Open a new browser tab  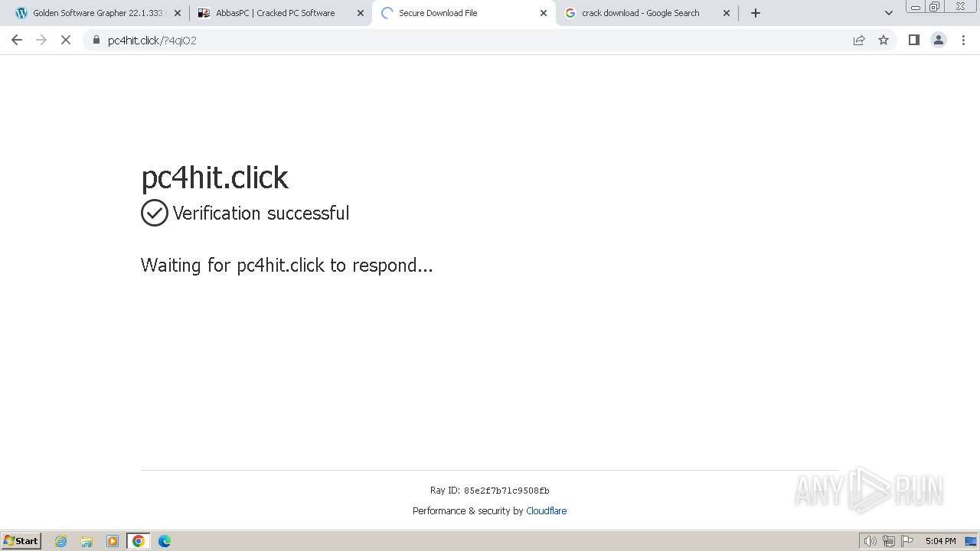pyautogui.click(x=756, y=13)
